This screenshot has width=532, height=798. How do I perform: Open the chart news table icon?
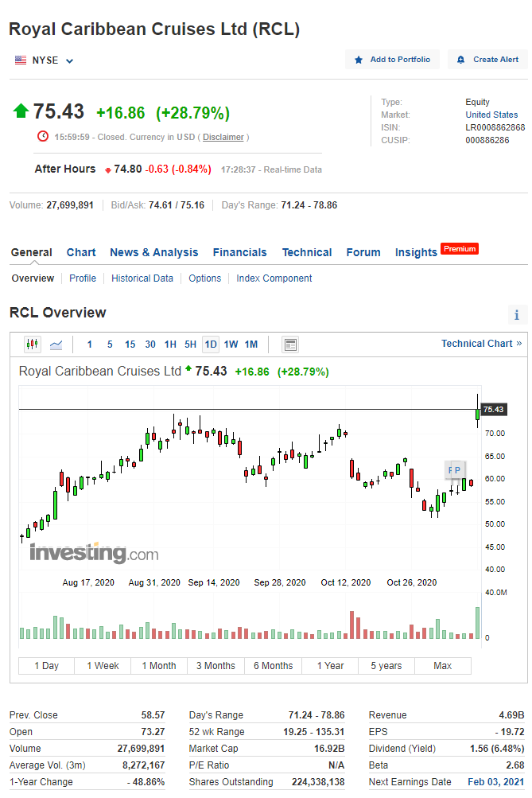coord(290,345)
